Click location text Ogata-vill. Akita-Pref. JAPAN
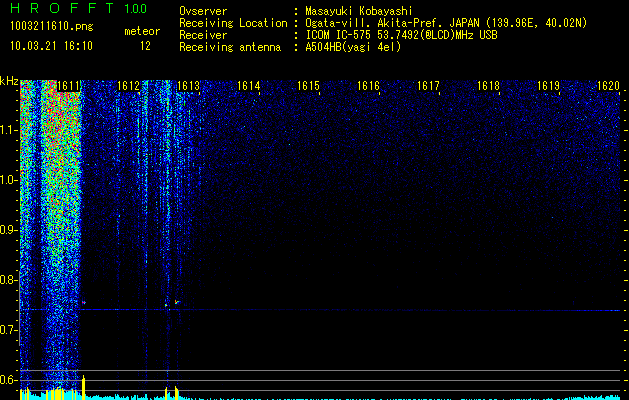This screenshot has width=629, height=400. (392, 23)
